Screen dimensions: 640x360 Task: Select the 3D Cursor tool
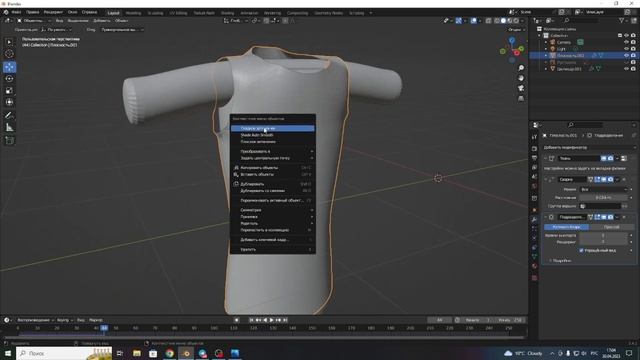[x=9, y=54]
